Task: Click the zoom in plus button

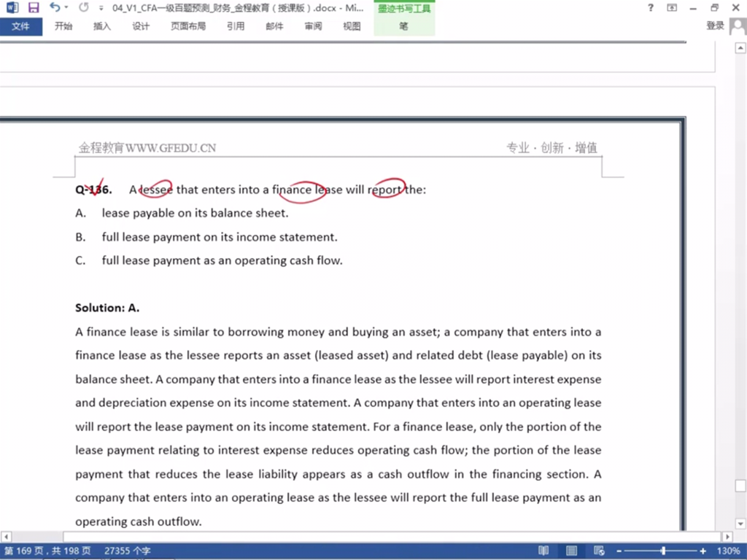Action: click(703, 551)
